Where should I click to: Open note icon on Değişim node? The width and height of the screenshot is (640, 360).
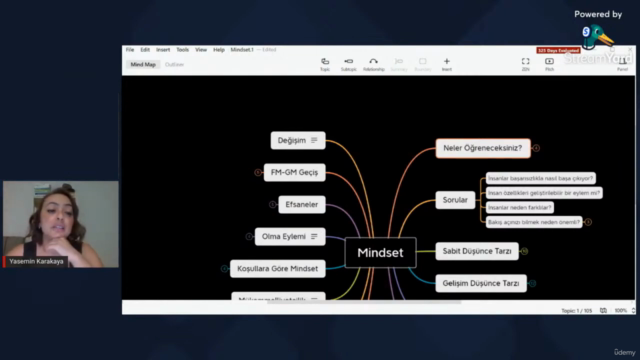314,140
